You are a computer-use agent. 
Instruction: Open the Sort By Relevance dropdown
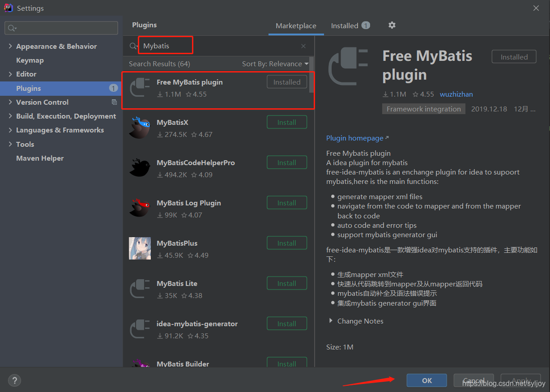tap(275, 64)
